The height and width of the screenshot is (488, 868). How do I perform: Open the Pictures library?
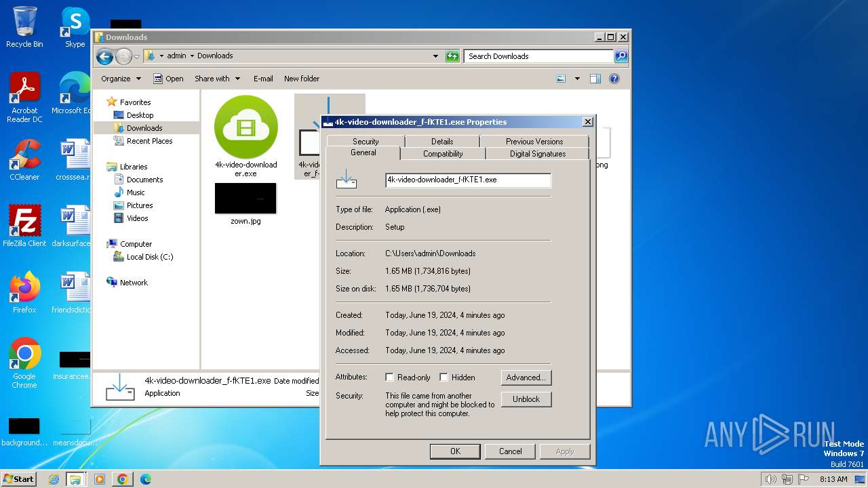tap(140, 205)
